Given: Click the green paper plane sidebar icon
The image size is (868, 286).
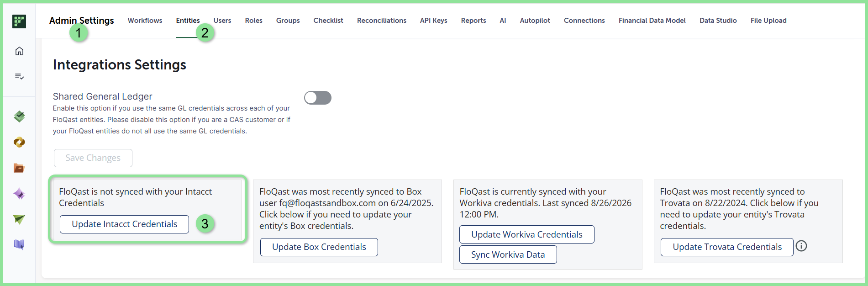Looking at the screenshot, I should 19,220.
